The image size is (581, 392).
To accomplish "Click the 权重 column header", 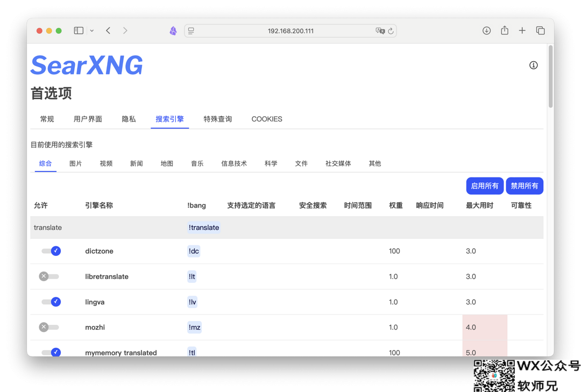I will (396, 205).
